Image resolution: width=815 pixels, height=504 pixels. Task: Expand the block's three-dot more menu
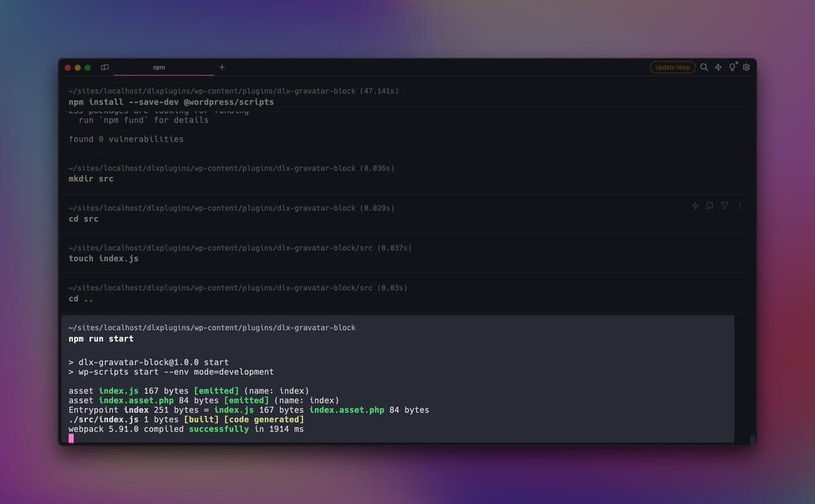[740, 206]
